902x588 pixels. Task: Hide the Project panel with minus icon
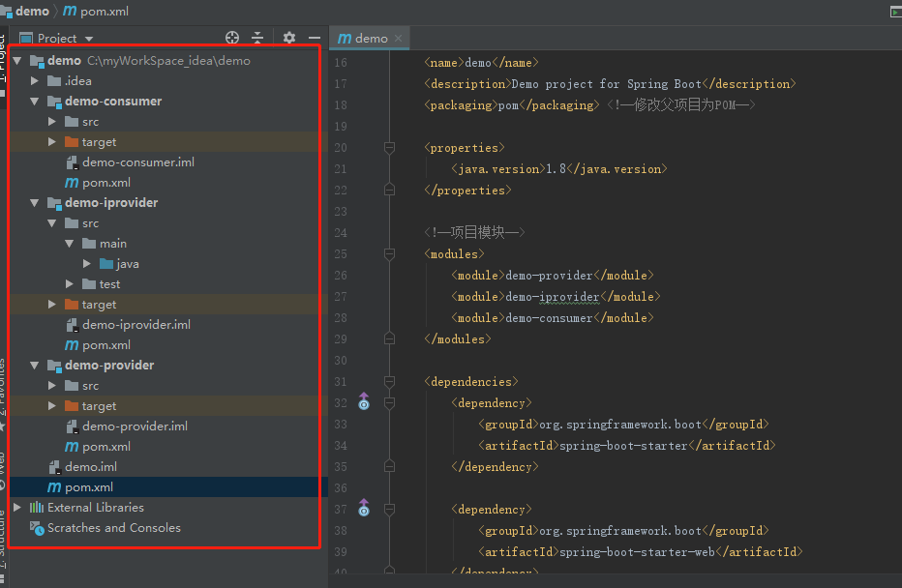[x=315, y=38]
